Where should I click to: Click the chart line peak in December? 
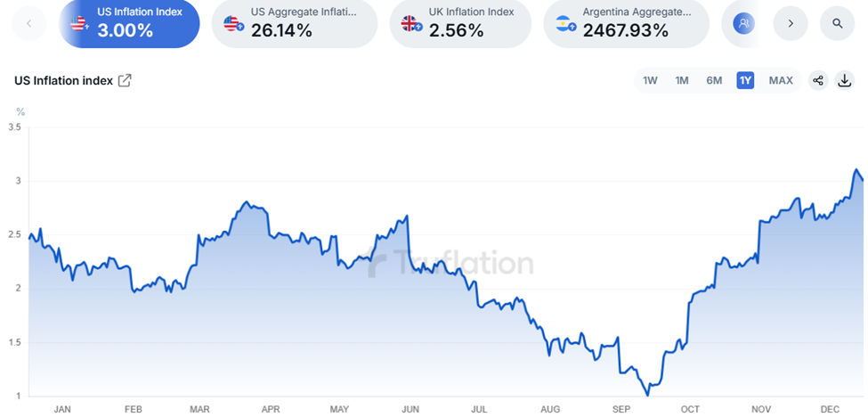coord(856,169)
